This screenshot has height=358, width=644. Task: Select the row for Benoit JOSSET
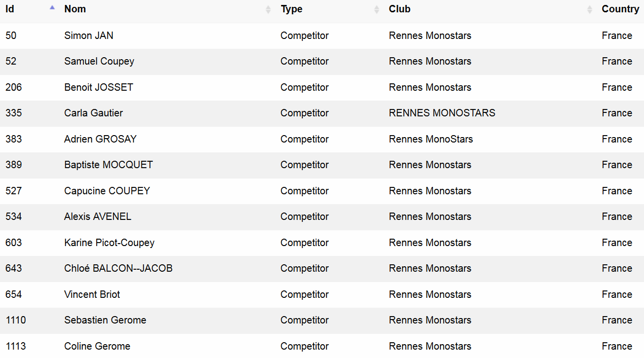[99, 87]
